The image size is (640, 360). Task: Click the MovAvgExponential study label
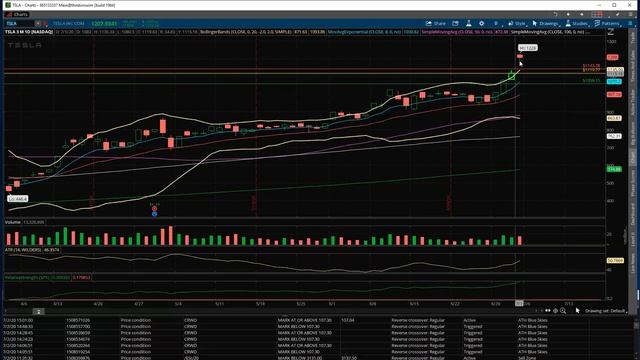click(364, 32)
